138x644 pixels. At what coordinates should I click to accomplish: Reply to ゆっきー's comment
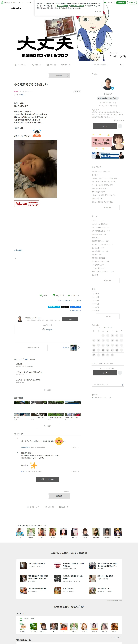pyautogui.click(x=75, y=472)
